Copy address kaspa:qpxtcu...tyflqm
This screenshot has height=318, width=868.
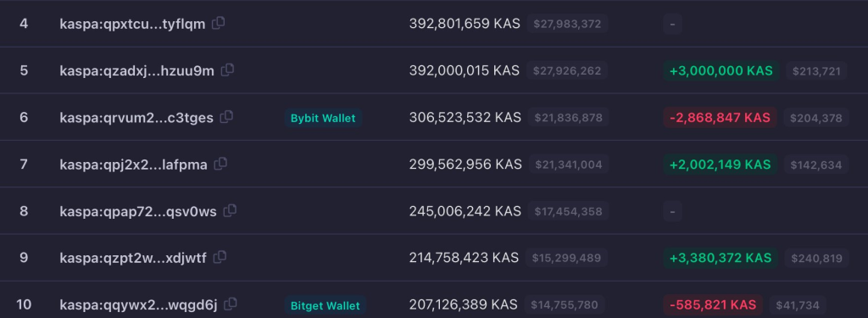[219, 23]
